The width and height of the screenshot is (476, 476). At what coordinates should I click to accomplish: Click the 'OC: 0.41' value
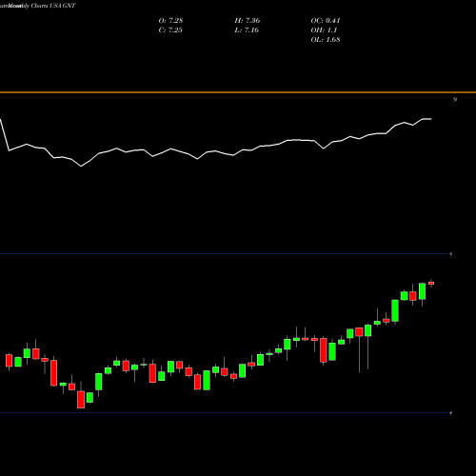[x=326, y=21]
